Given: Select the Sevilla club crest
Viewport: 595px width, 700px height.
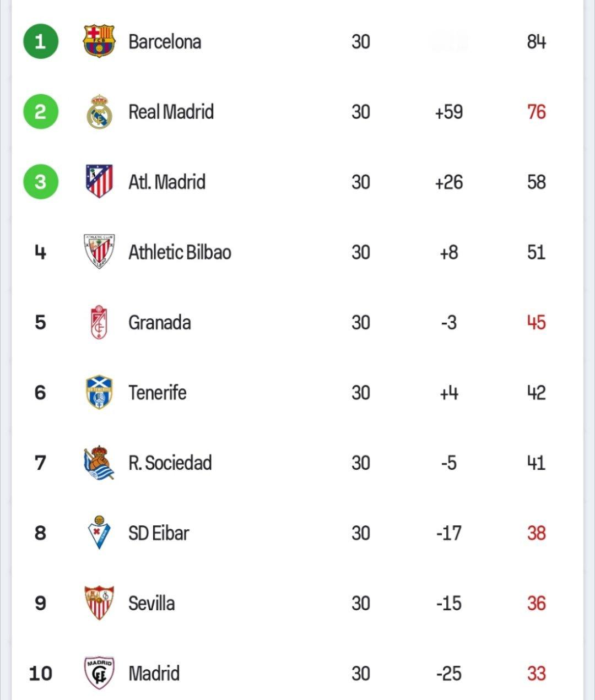Looking at the screenshot, I should [x=99, y=603].
